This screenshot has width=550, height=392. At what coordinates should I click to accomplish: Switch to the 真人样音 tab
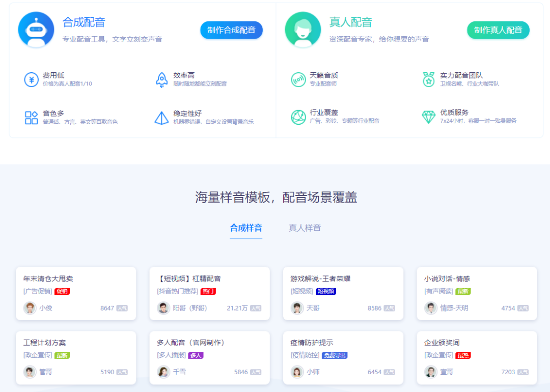pyautogui.click(x=305, y=228)
